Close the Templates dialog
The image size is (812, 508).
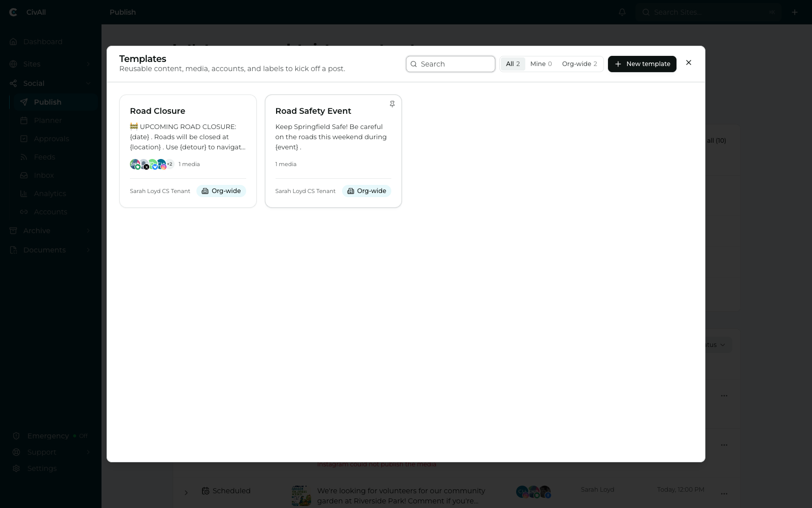[x=689, y=62]
